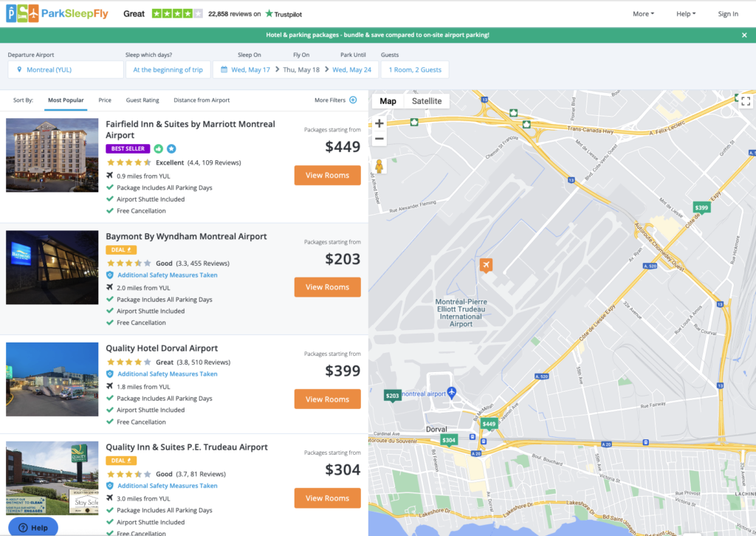
Task: Click the $203 price pin on map
Action: pos(393,396)
